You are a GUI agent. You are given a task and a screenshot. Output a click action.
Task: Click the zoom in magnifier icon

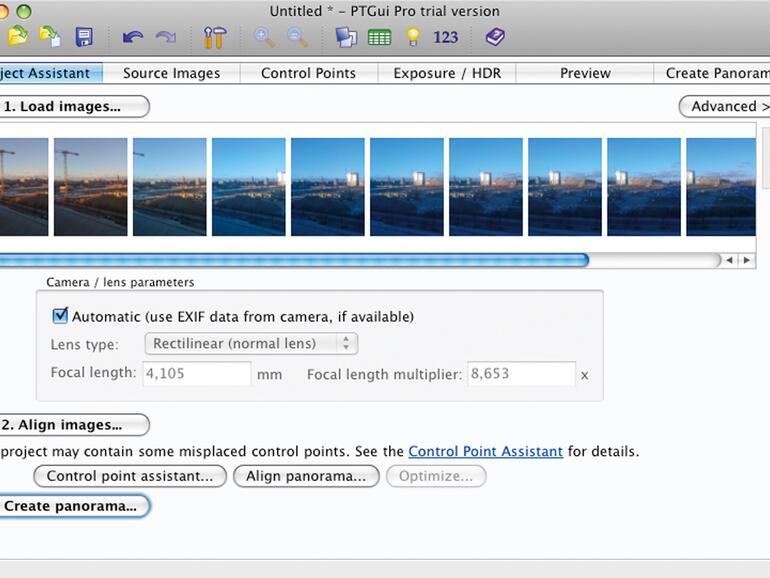(x=264, y=37)
